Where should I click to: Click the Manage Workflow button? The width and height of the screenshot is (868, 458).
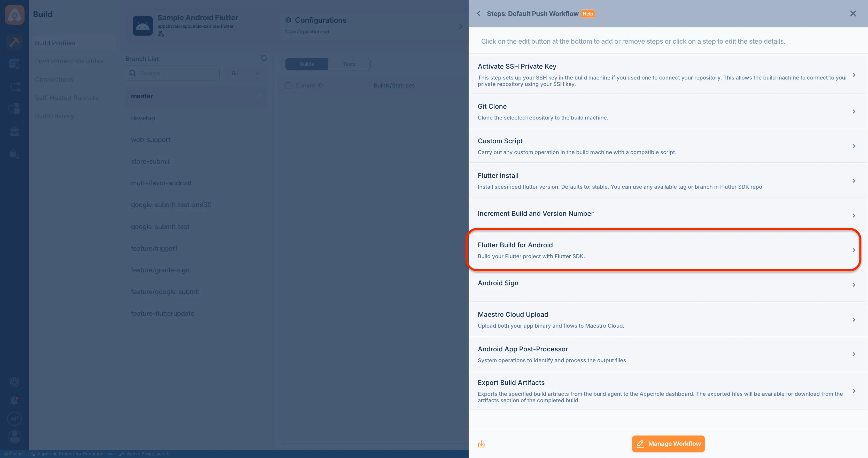click(668, 444)
